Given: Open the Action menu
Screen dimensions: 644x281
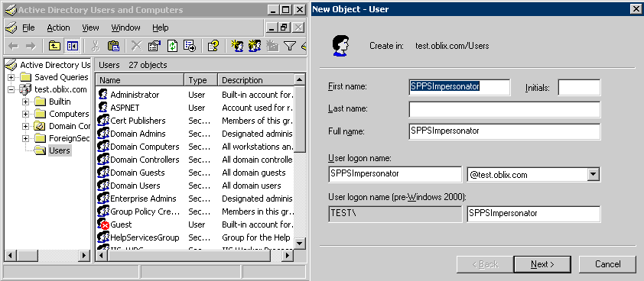Looking at the screenshot, I should (x=58, y=27).
